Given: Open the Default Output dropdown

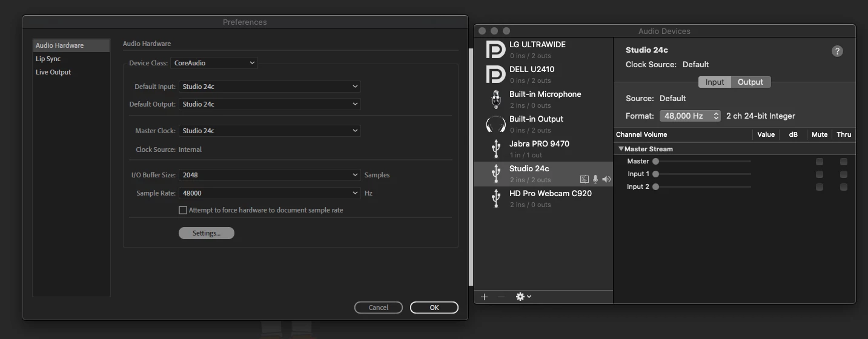Looking at the screenshot, I should [270, 104].
